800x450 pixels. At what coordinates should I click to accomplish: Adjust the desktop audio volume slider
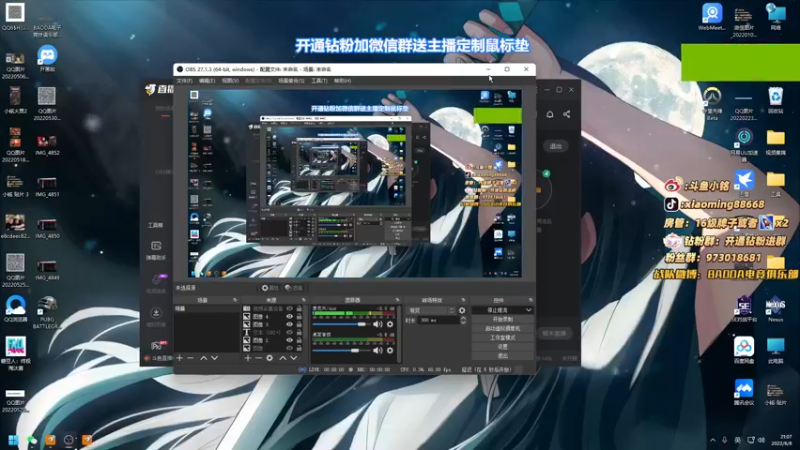click(343, 351)
